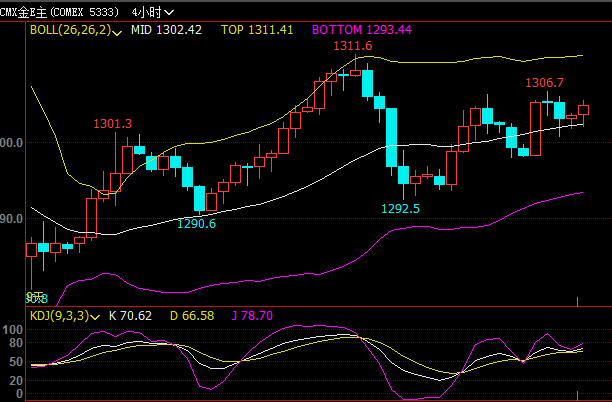
Task: Click the 20 level on KDJ axis
Action: [x=16, y=381]
